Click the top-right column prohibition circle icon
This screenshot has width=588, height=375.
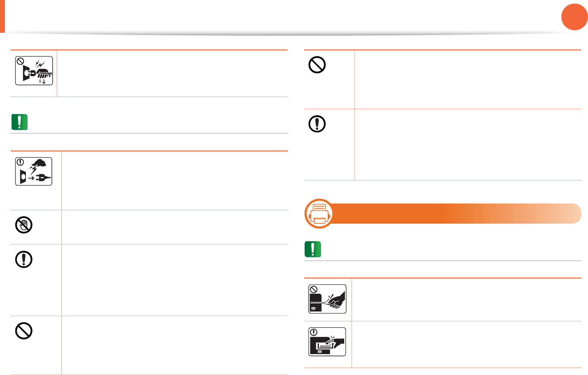317,65
